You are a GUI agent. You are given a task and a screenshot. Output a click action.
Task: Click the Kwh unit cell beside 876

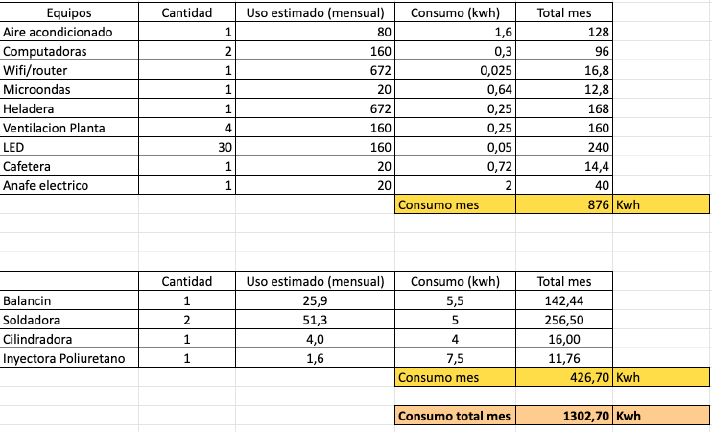(x=661, y=204)
